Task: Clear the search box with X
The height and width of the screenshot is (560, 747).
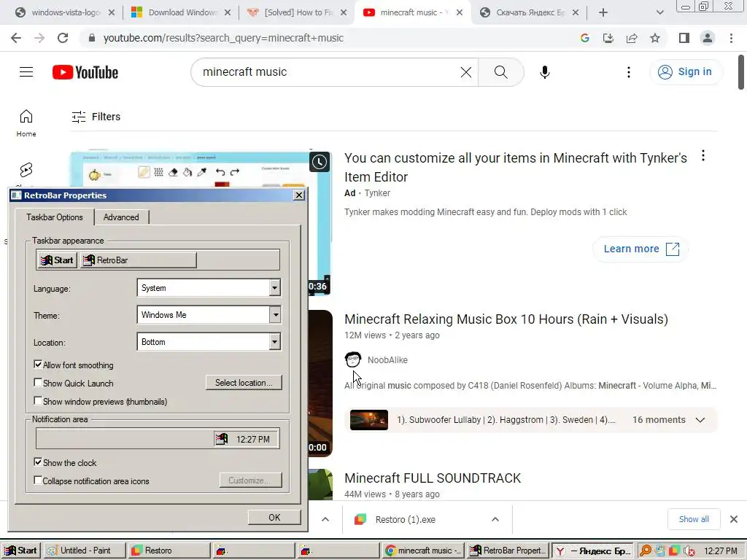Action: pos(466,72)
